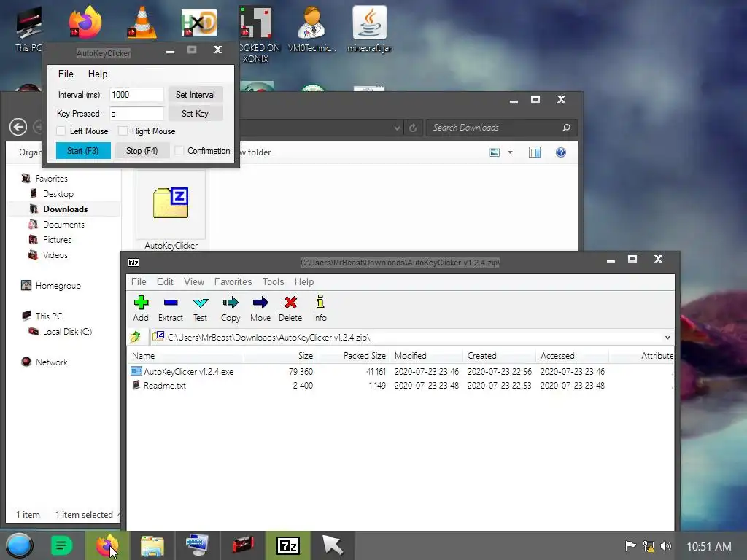Click the Set Key button
Screen dimensions: 747x560
(196, 113)
